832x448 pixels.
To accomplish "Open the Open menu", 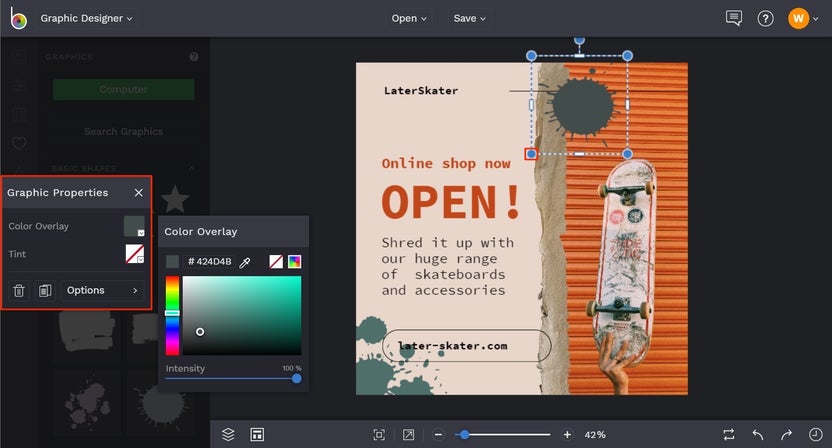I will [x=409, y=19].
